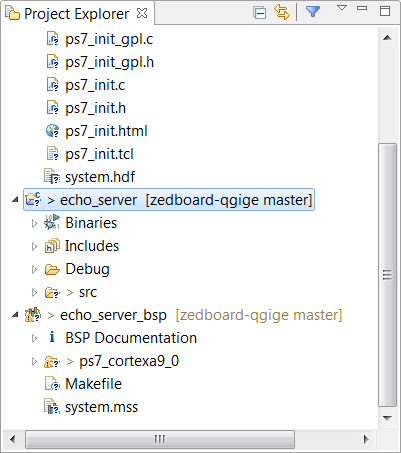Viewport: 401px width, 453px height.
Task: Expand the src folder
Action: 34,292
